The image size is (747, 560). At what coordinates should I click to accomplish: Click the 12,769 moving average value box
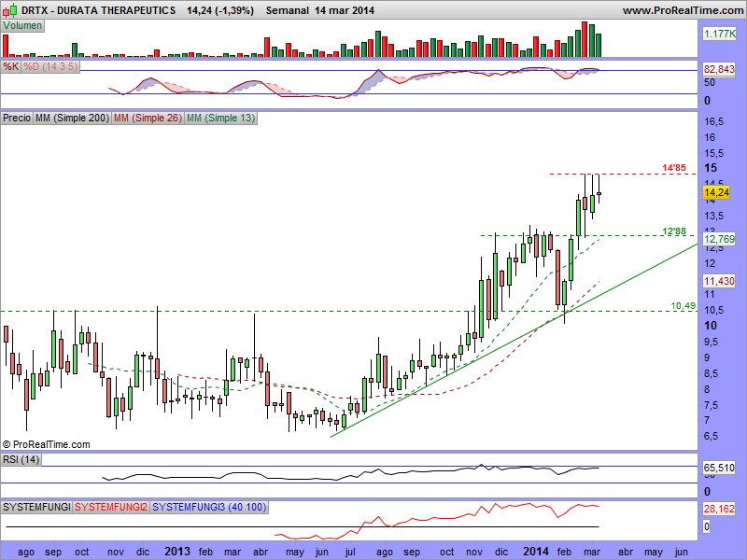719,239
